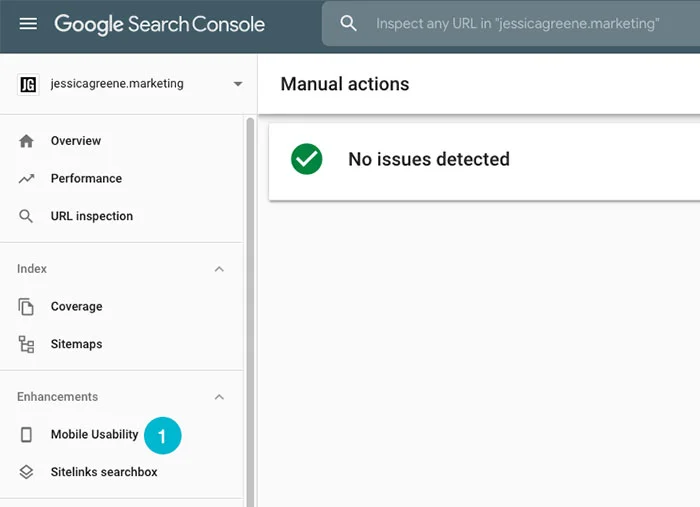
Task: Open the Coverage report
Action: (76, 307)
